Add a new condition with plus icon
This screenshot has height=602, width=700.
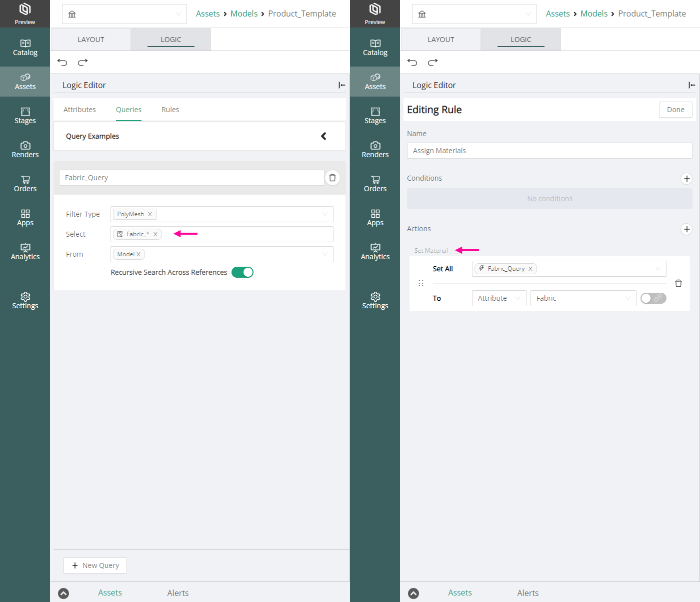(x=686, y=179)
